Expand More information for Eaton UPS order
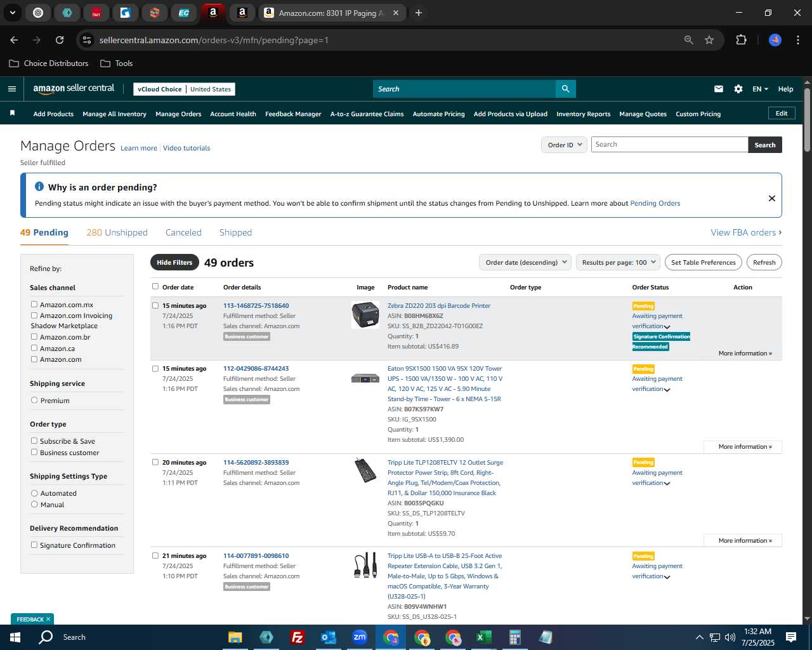The image size is (812, 650). [743, 447]
